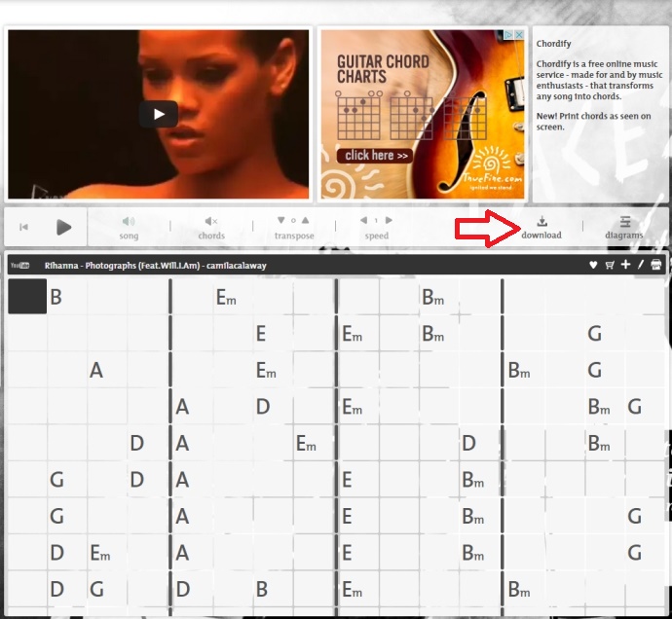This screenshot has height=619, width=672.
Task: Toggle the muted chords speaker
Action: tap(211, 221)
